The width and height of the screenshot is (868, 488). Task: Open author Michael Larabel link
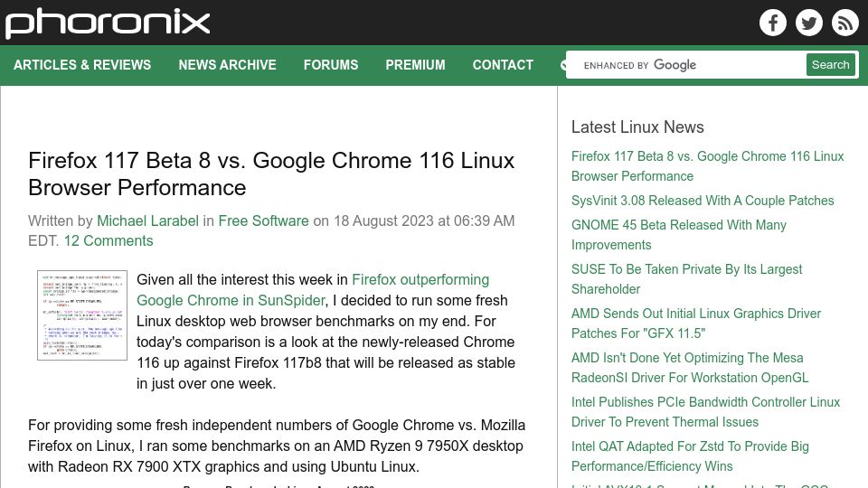click(x=147, y=221)
